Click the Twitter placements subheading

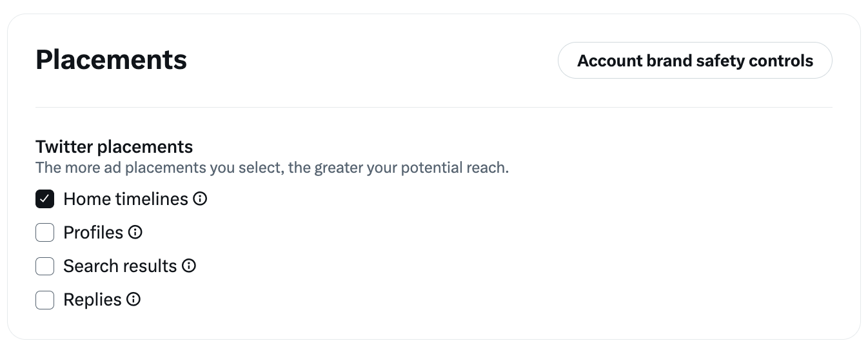(x=114, y=147)
